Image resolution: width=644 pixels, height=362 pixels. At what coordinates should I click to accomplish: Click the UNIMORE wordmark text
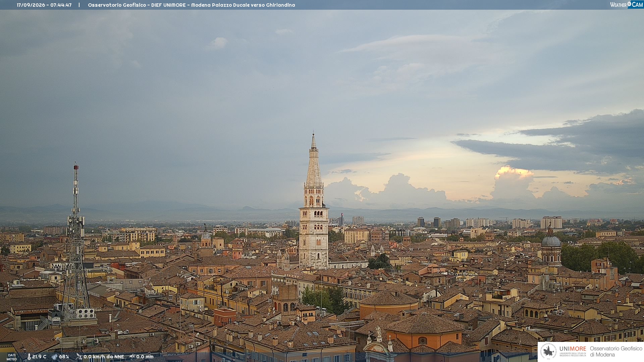pos(573,349)
